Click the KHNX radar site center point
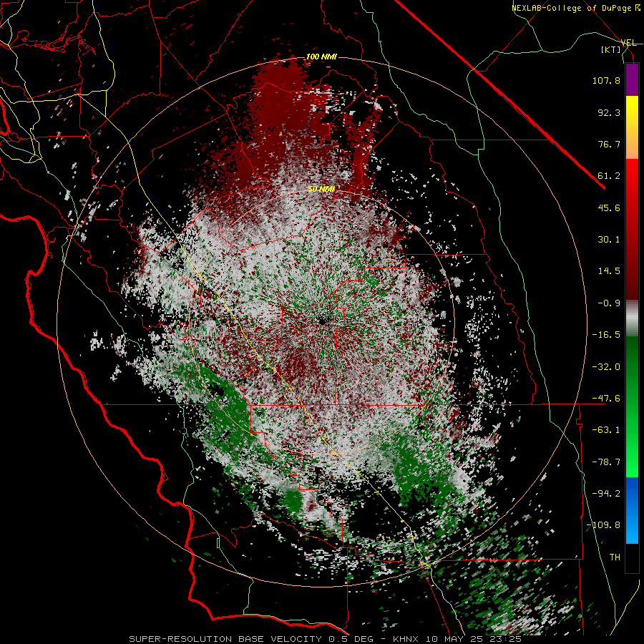Viewport: 644px width, 644px height. click(322, 321)
